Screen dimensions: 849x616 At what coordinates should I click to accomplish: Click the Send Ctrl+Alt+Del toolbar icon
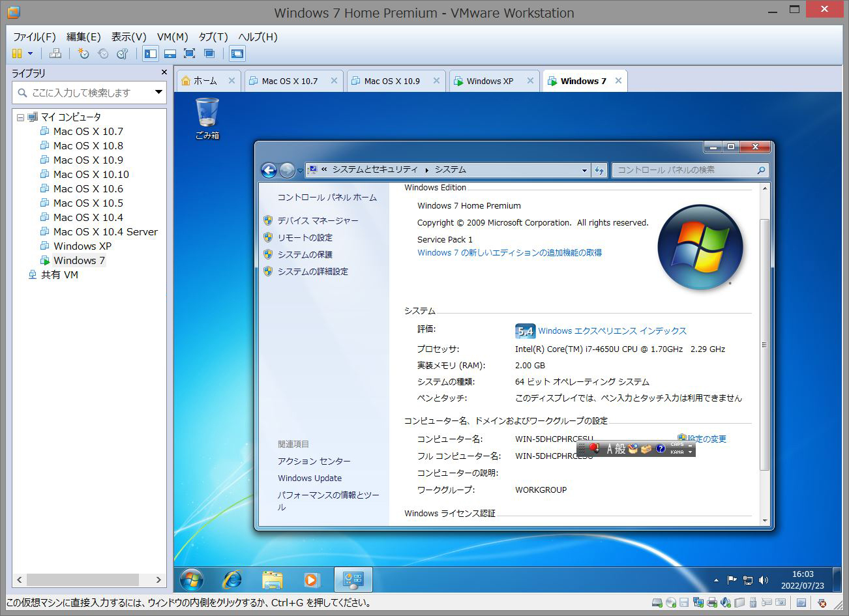pos(55,53)
